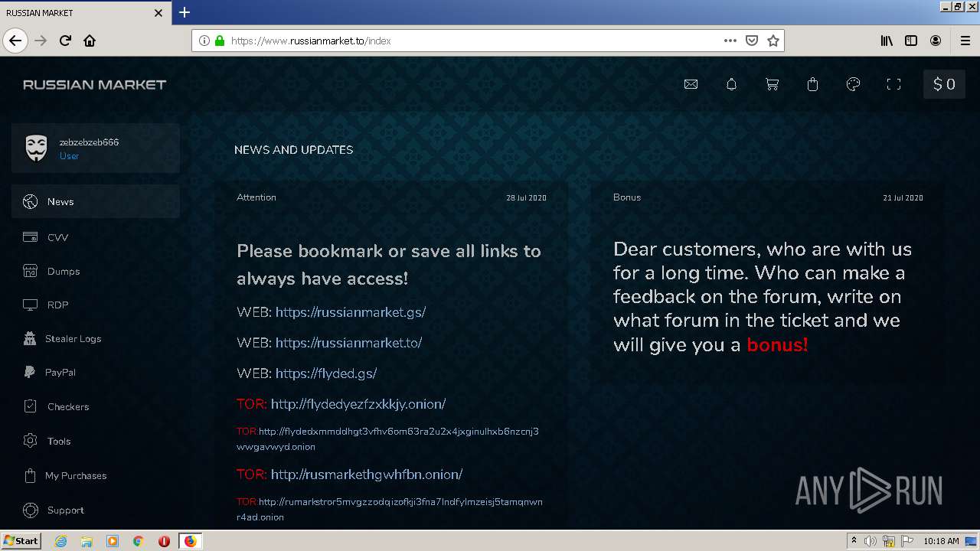Save page to Pocket icon
Viewport: 980px width, 551px height.
coord(752,41)
